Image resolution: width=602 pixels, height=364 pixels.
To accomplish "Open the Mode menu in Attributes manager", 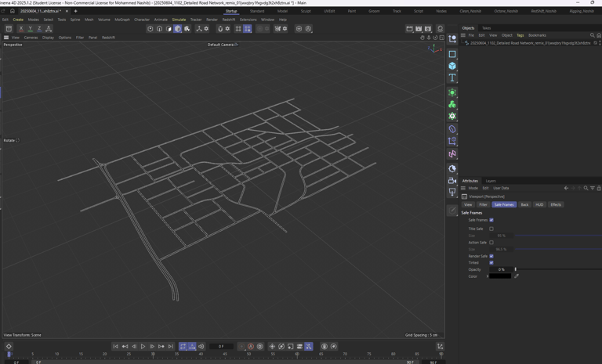I will click(473, 188).
